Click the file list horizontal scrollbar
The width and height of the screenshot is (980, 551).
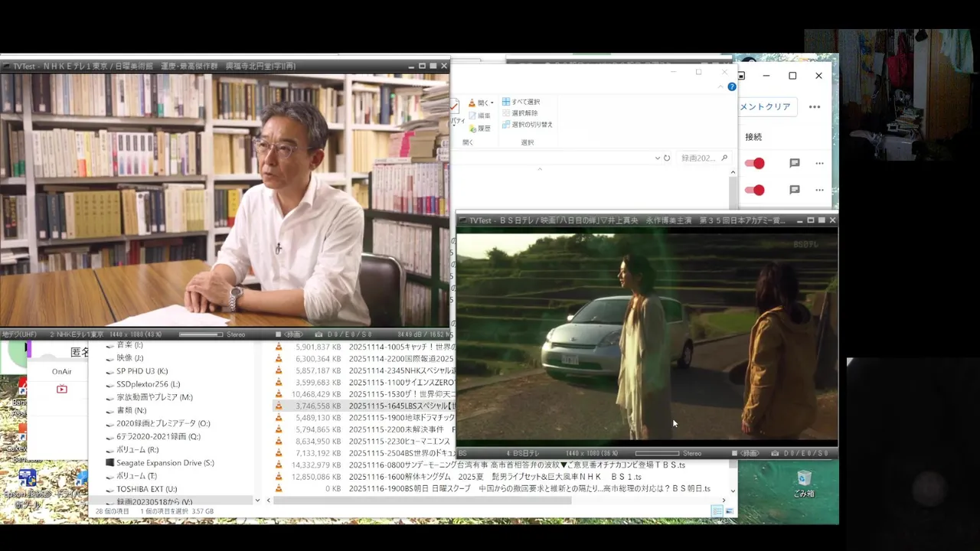tap(422, 500)
